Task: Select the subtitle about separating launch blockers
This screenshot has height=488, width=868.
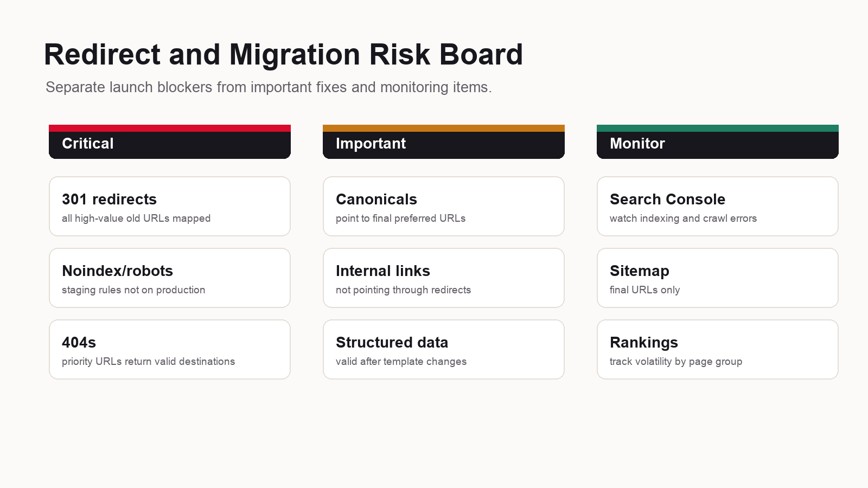Action: point(269,87)
